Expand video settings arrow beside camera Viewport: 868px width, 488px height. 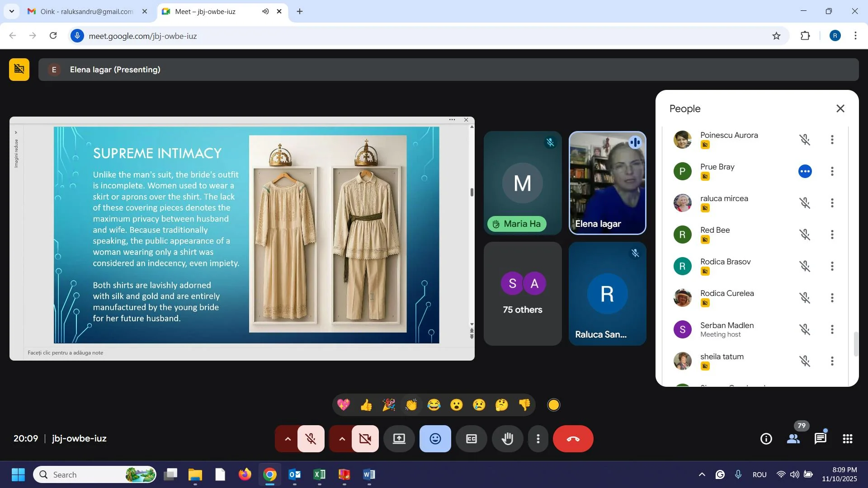click(x=342, y=439)
